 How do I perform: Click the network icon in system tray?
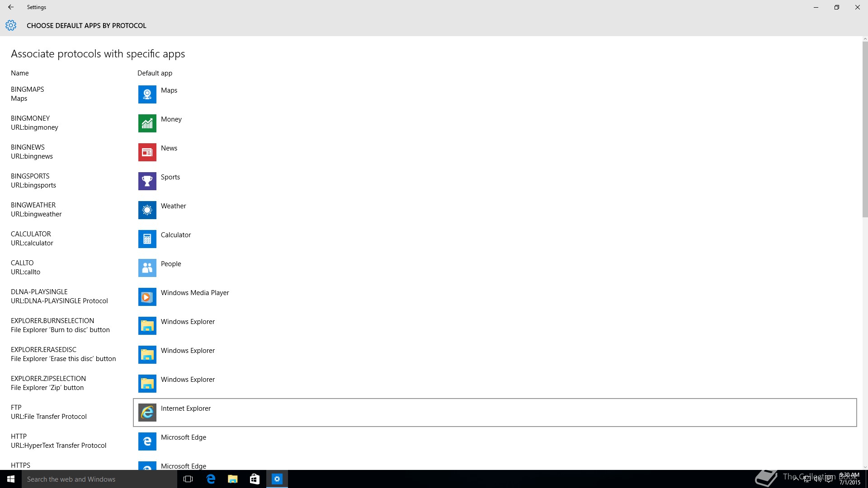pyautogui.click(x=807, y=479)
